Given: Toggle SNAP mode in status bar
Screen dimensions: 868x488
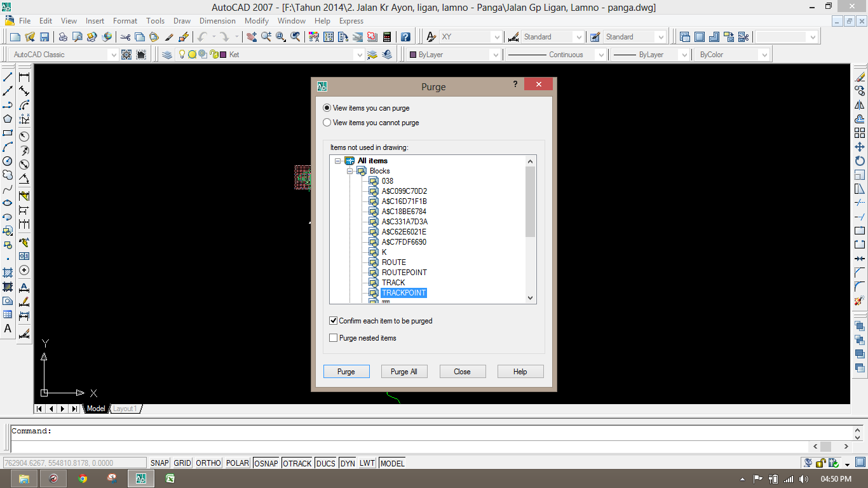Looking at the screenshot, I should [x=159, y=463].
